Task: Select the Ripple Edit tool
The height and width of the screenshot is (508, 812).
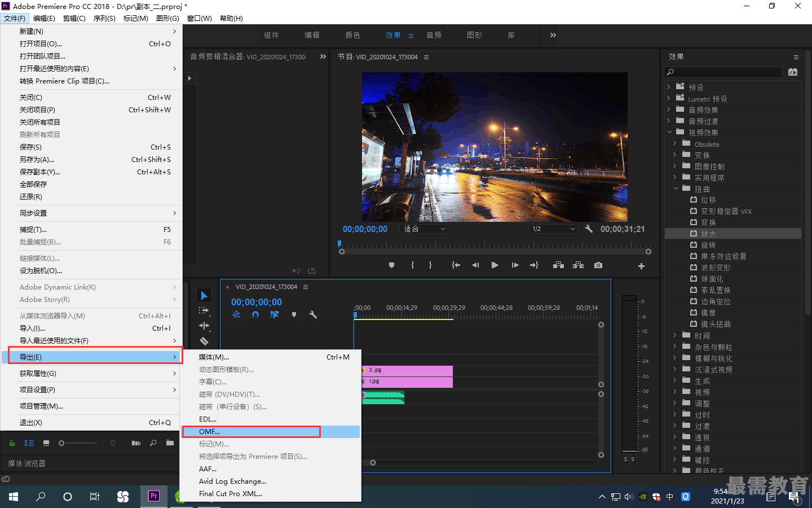Action: click(x=204, y=326)
